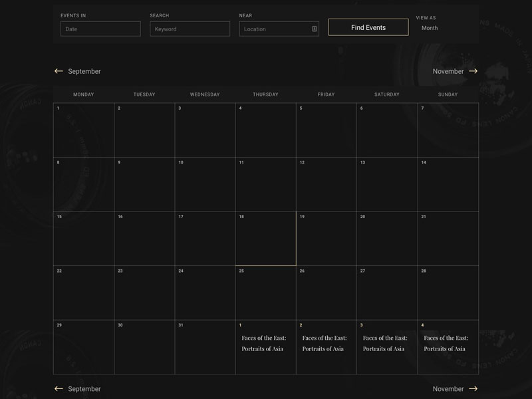Select the highlighted day 18 cell
The height and width of the screenshot is (399, 532).
pos(265,239)
